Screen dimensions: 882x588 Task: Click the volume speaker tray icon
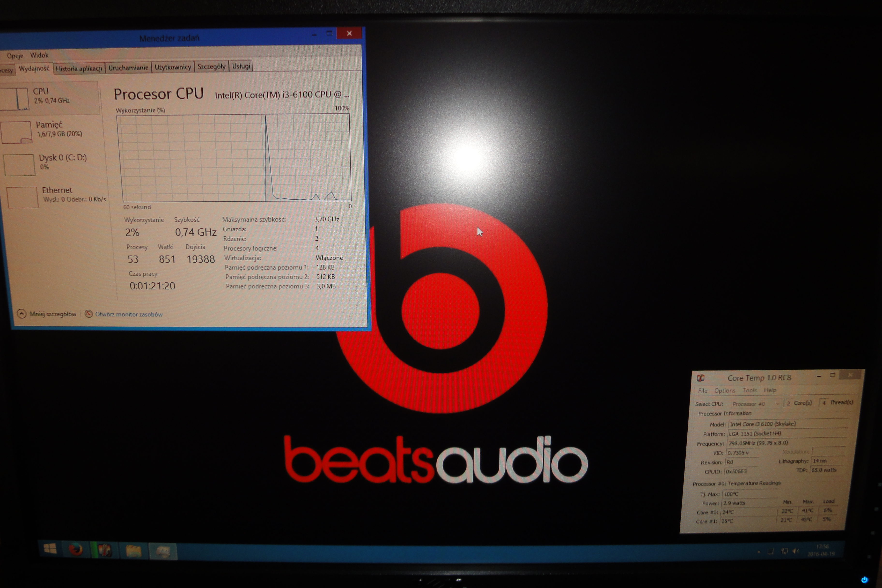pos(795,551)
